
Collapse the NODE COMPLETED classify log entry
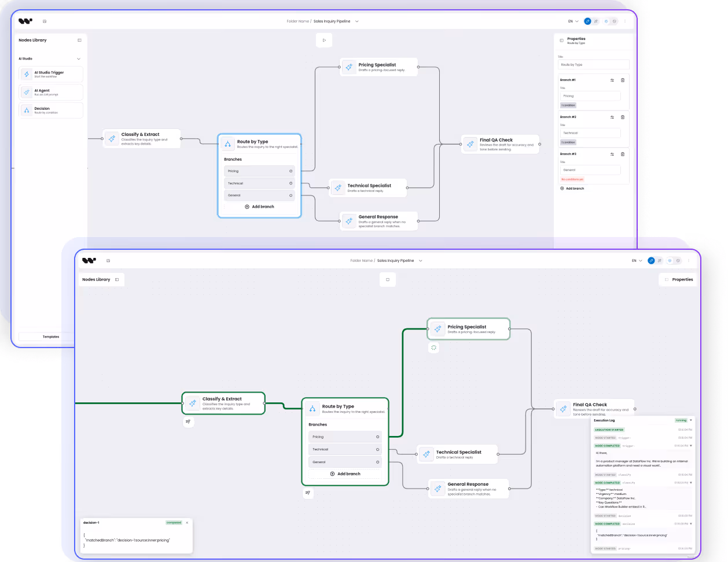(x=691, y=482)
